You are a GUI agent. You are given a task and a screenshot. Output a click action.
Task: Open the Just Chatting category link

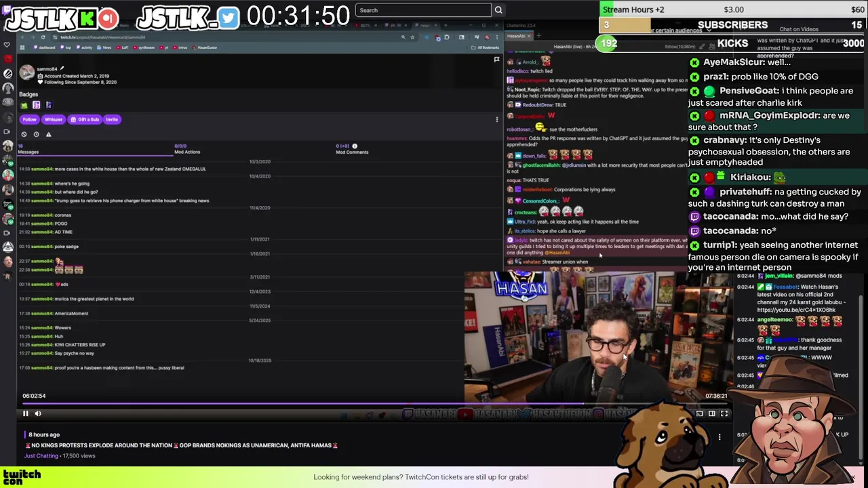(41, 455)
